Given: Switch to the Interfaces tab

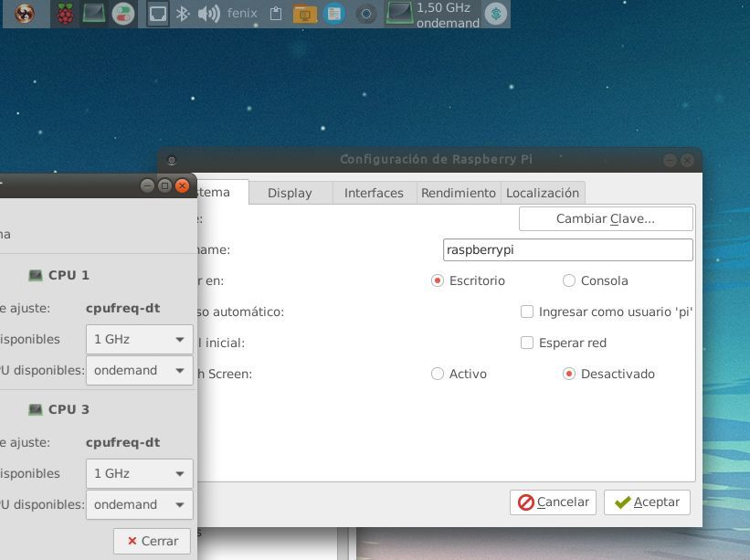Looking at the screenshot, I should (x=374, y=193).
